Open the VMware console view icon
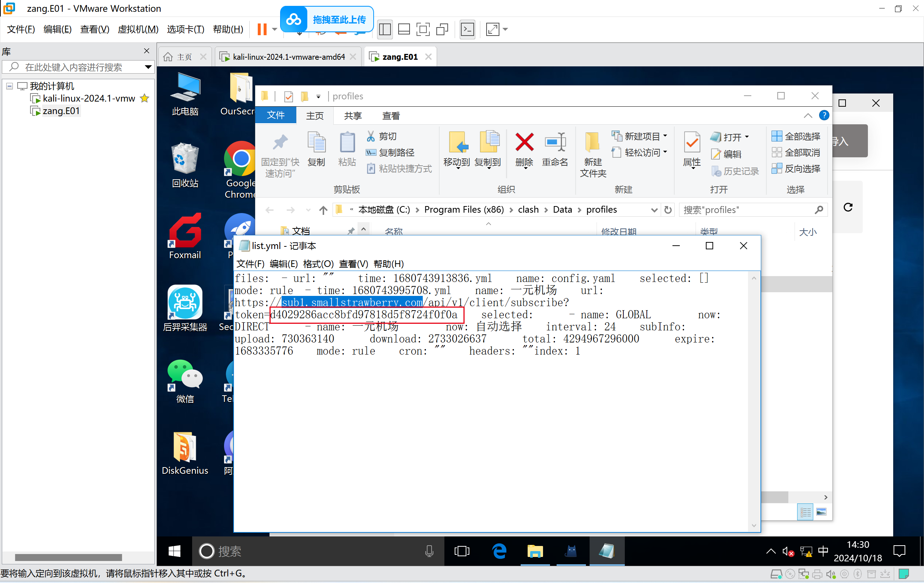924x583 pixels. [x=467, y=29]
